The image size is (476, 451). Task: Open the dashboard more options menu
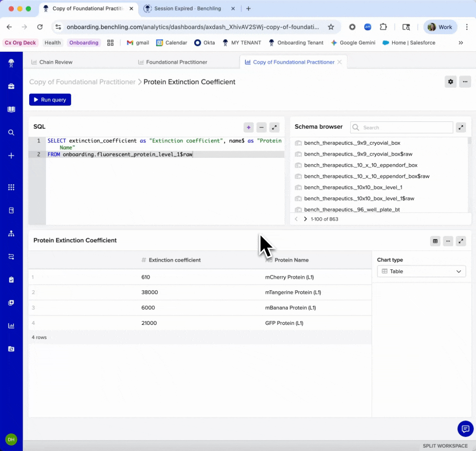click(x=465, y=82)
